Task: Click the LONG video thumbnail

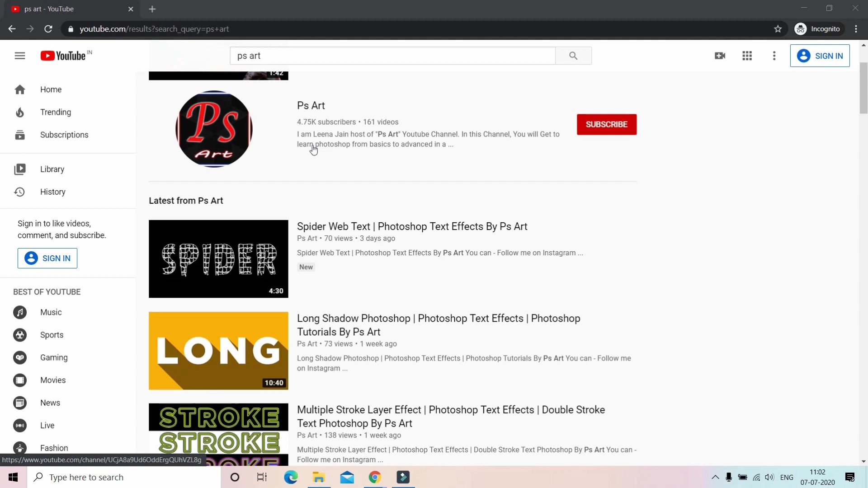Action: coord(218,351)
